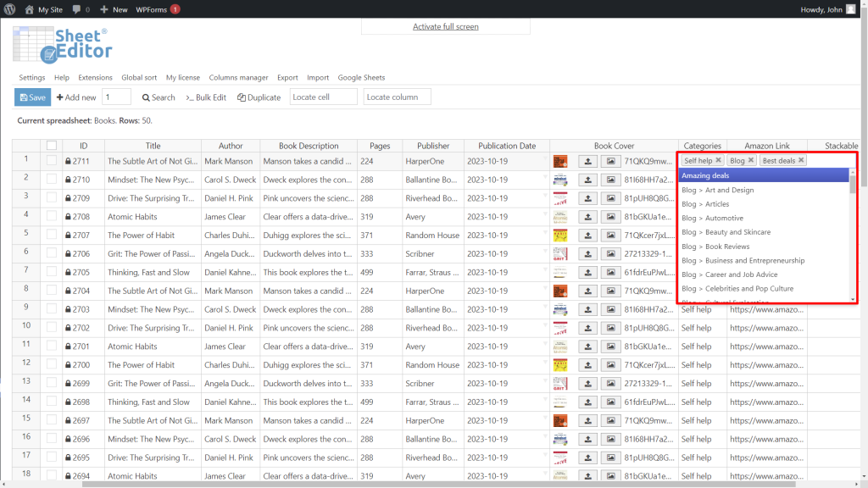Viewport: 868px width, 488px height.
Task: Open the My Site home menu
Action: (44, 9)
